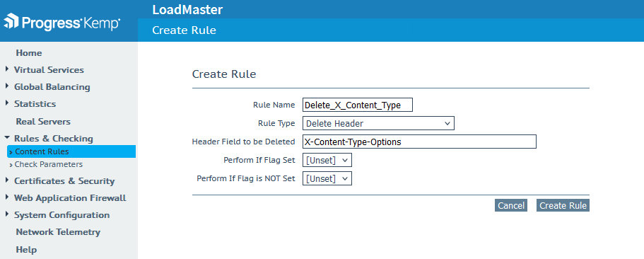Collapse the Rules & Checking arrow
The width and height of the screenshot is (644, 259).
click(x=7, y=138)
